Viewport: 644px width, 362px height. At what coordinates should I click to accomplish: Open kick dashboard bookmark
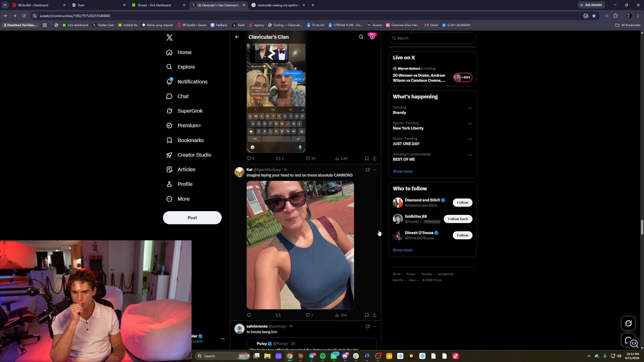click(75, 25)
